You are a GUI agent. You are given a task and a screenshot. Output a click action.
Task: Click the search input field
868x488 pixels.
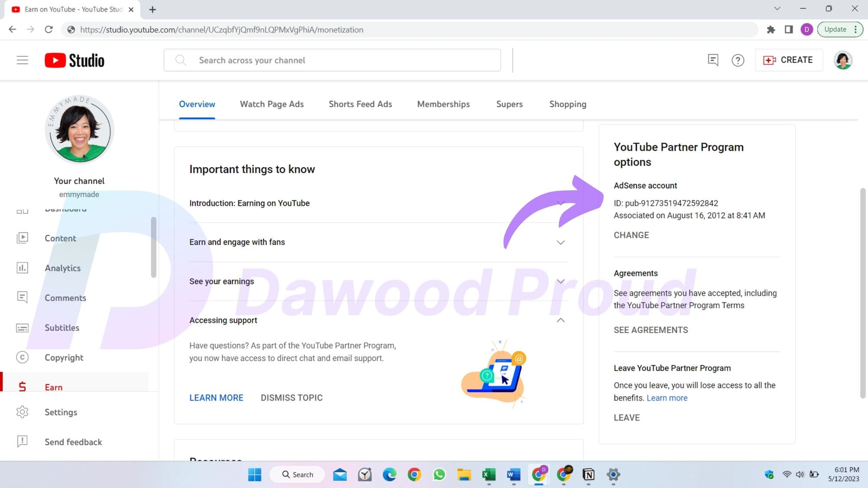(x=332, y=59)
